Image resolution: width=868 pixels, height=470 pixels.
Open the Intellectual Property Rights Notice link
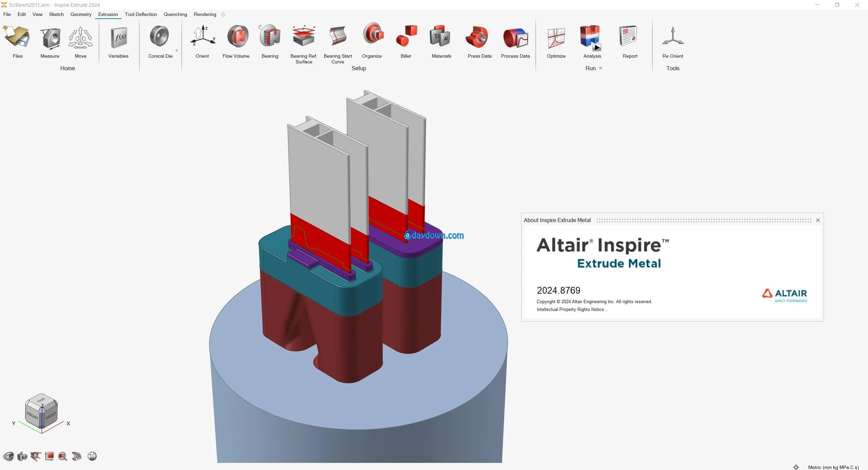(x=572, y=309)
